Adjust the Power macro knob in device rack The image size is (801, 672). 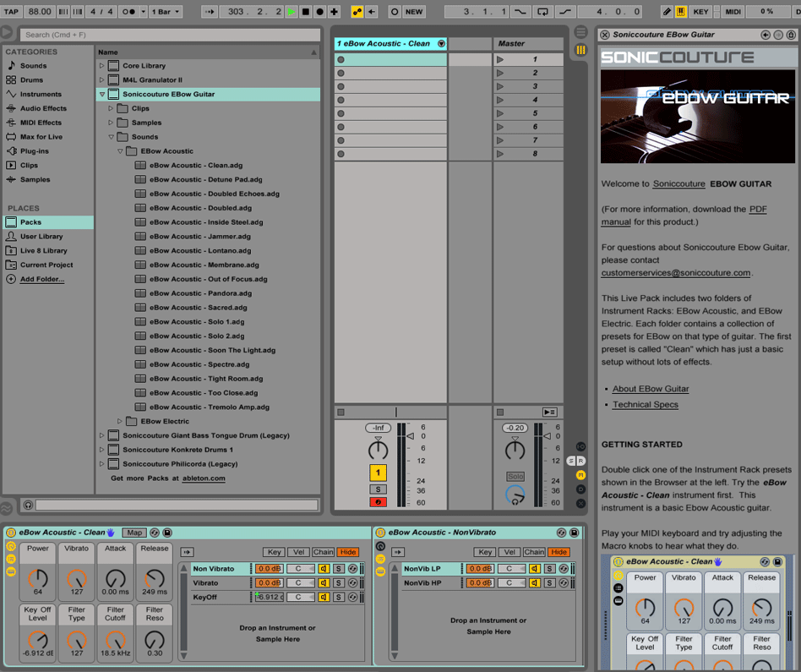[x=38, y=578]
